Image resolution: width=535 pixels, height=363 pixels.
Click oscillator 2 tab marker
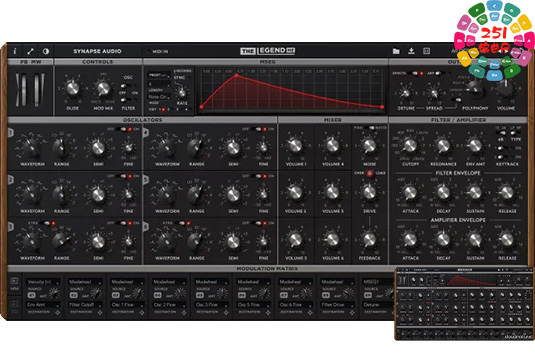(x=11, y=179)
